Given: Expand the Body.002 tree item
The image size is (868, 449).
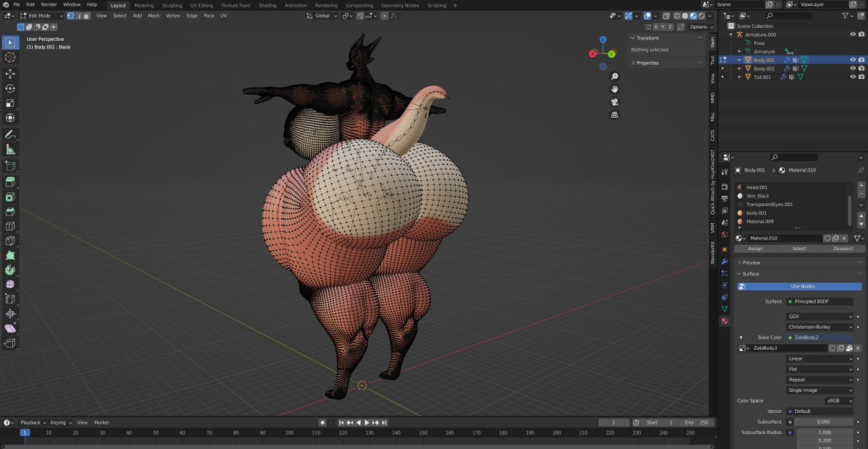Looking at the screenshot, I should [739, 69].
